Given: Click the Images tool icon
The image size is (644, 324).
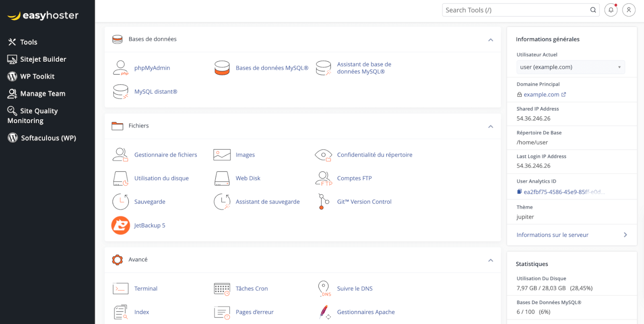Looking at the screenshot, I should tap(222, 155).
